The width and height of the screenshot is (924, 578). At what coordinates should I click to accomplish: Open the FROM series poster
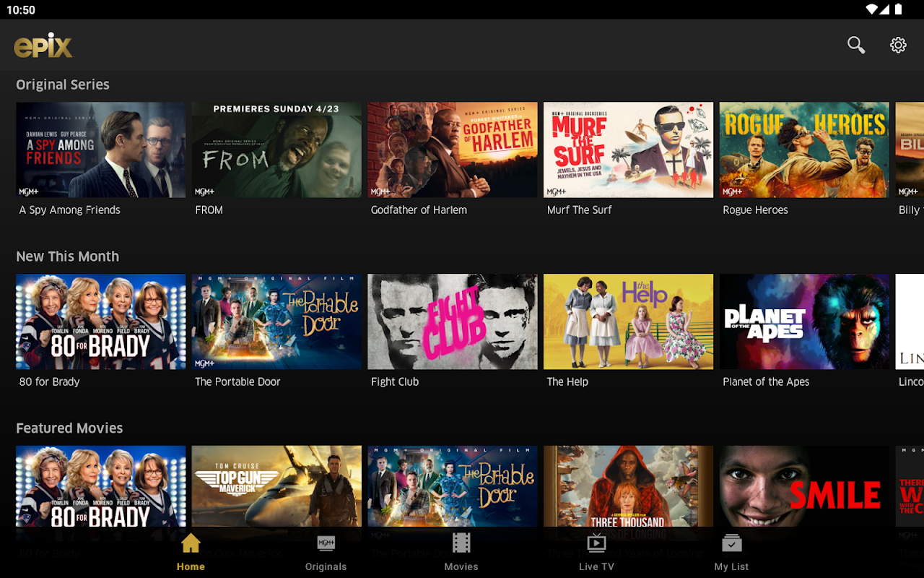pyautogui.click(x=276, y=150)
